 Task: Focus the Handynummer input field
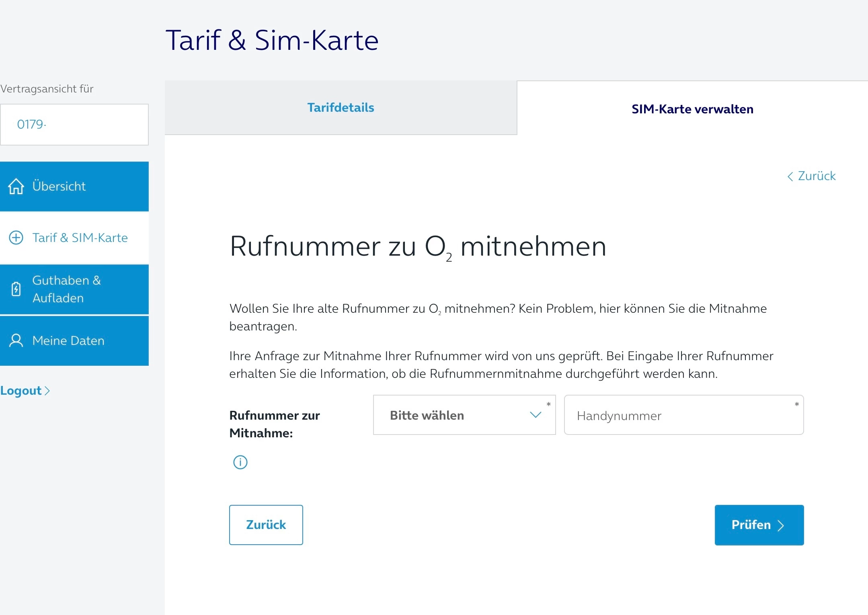(x=683, y=415)
